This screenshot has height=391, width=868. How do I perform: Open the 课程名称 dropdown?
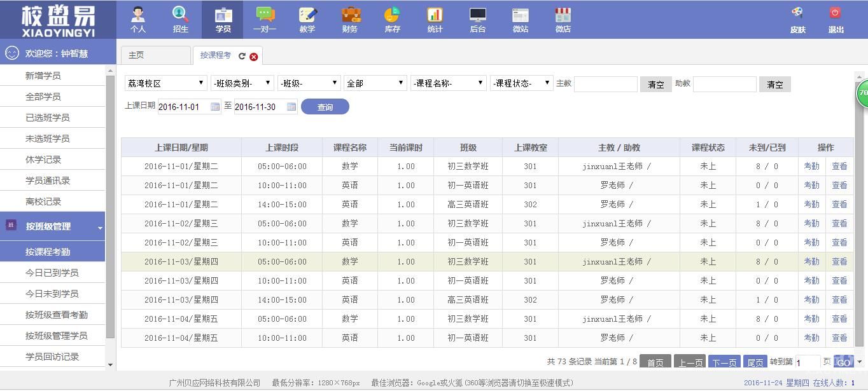click(x=449, y=83)
